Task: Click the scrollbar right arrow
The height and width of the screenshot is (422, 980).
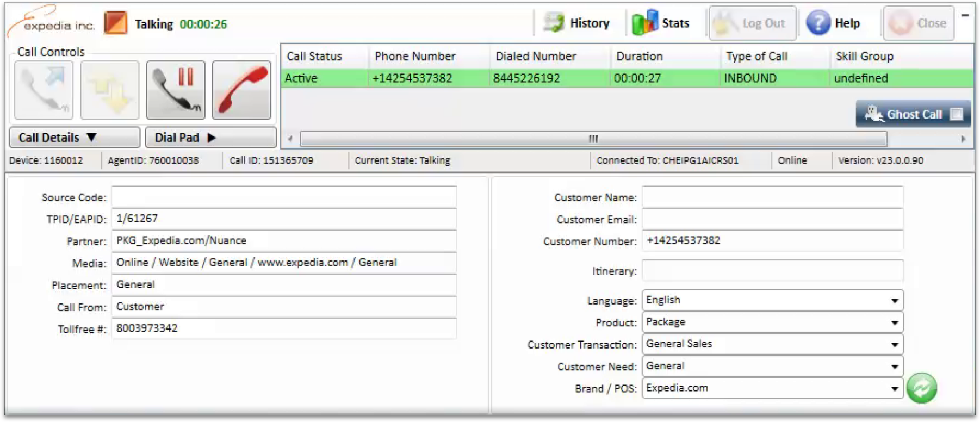Action: [963, 139]
